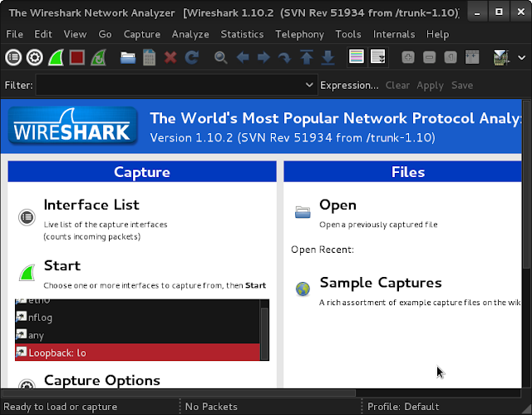Restart the running live capture icon
532x415 pixels.
point(98,57)
